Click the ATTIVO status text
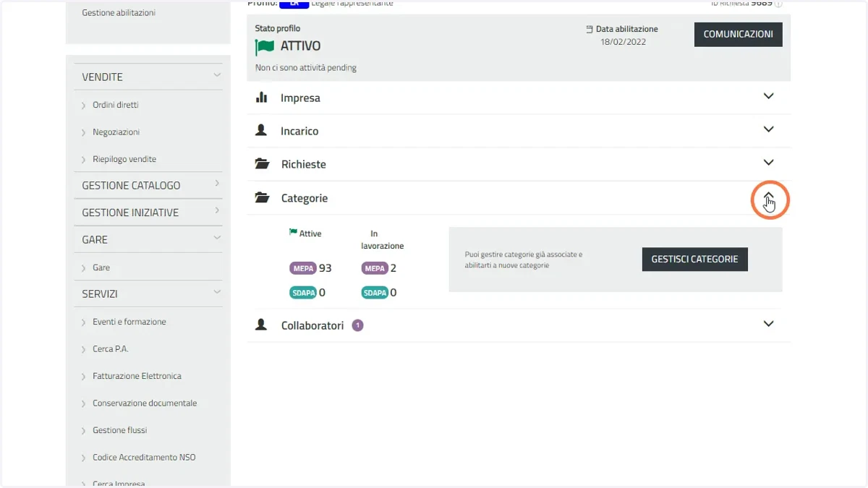Image resolution: width=868 pixels, height=488 pixels. pos(300,46)
